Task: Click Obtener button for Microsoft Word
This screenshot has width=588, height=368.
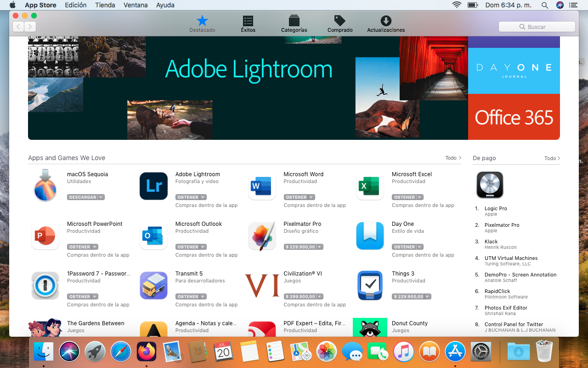Action: pos(296,197)
